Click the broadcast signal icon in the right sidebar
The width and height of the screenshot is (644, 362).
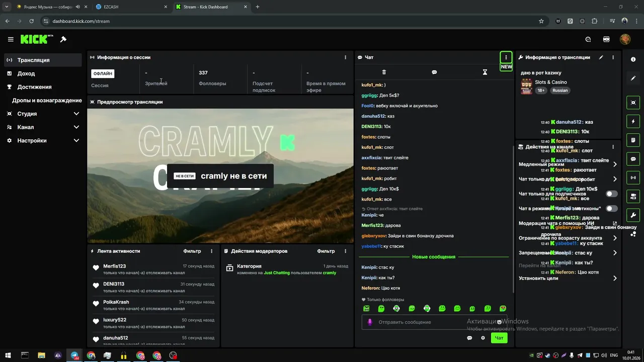tap(633, 177)
